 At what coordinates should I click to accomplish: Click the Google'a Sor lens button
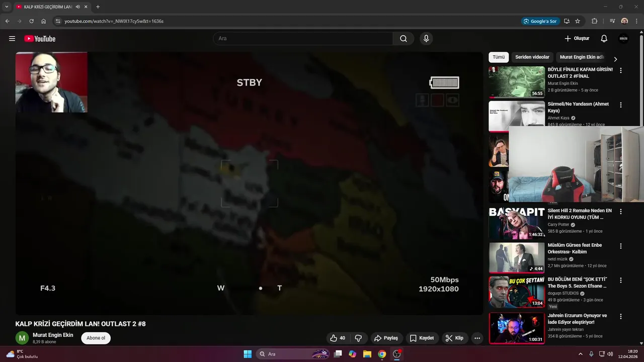[x=540, y=21]
